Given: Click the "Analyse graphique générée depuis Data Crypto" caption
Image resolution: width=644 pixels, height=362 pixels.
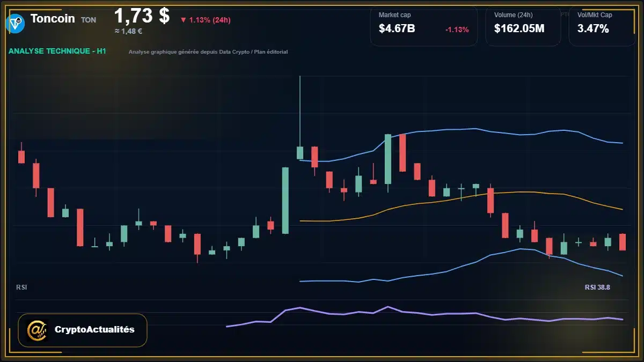Looking at the screenshot, I should coord(208,52).
